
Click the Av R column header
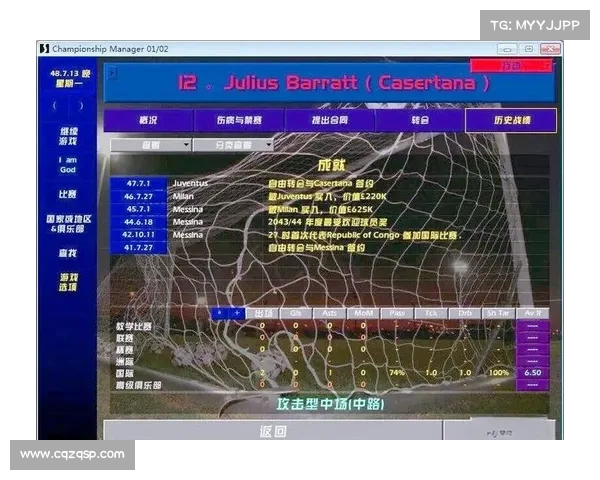pos(533,313)
